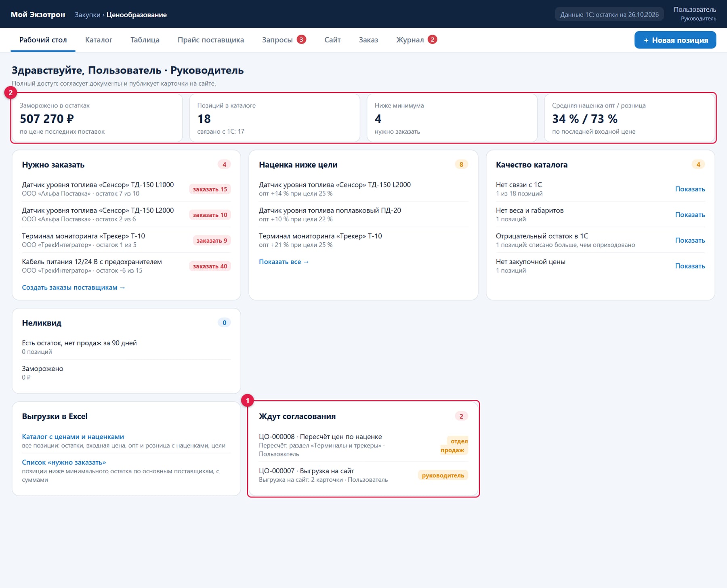
Task: Open the Таблица tab
Action: (x=145, y=40)
